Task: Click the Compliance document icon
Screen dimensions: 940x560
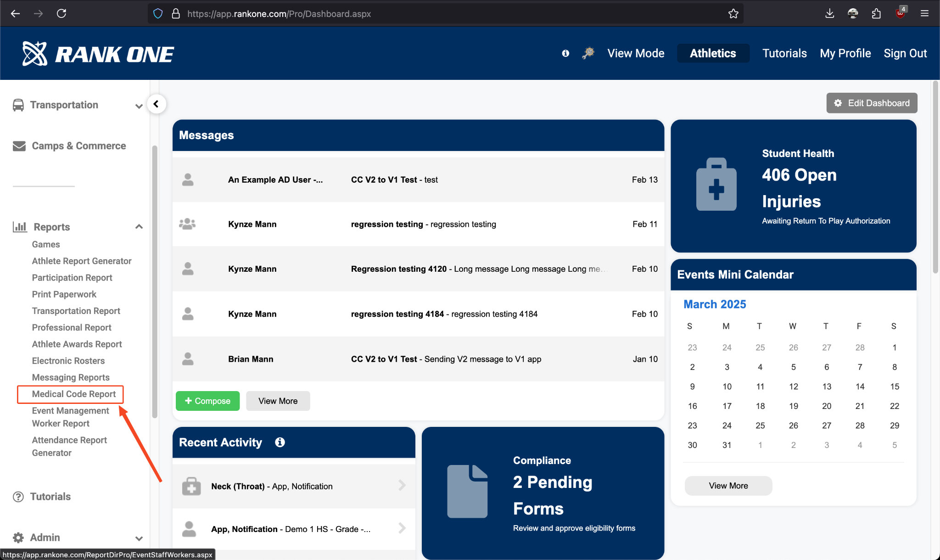Action: [467, 491]
